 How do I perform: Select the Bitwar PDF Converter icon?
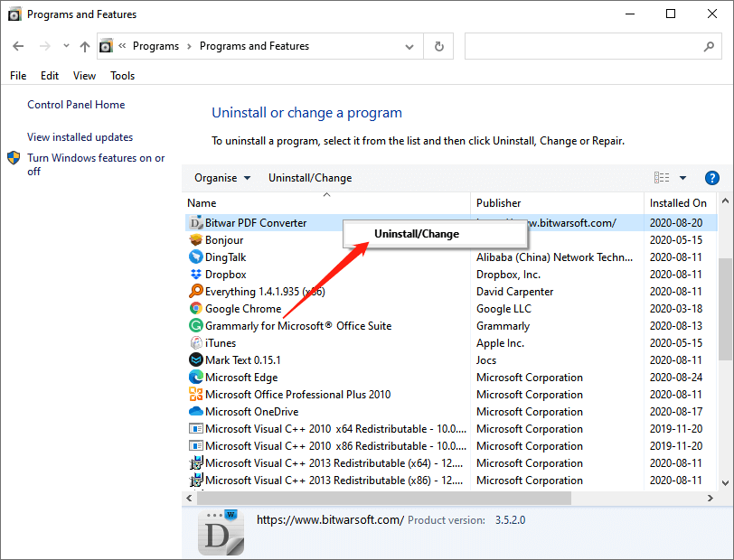point(197,222)
